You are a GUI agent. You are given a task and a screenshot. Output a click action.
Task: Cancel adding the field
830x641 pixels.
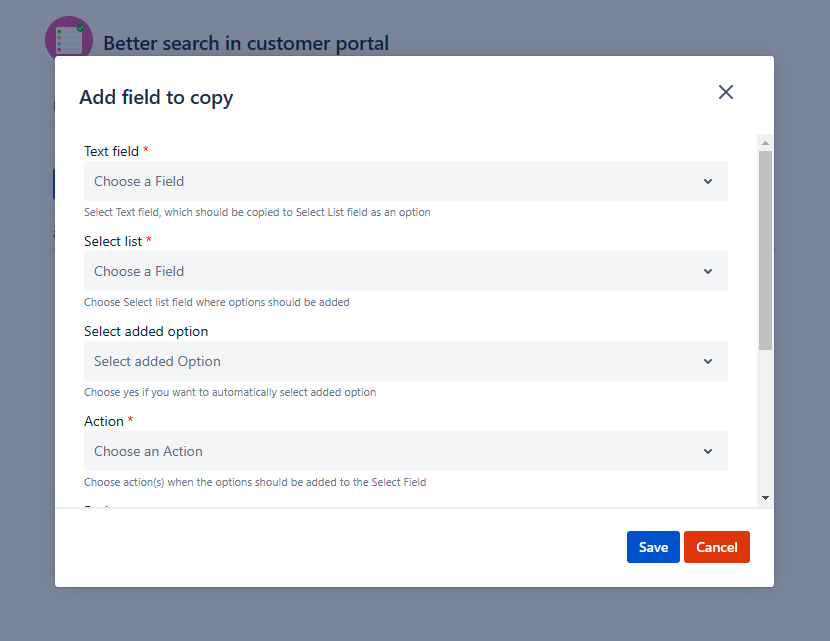[717, 547]
